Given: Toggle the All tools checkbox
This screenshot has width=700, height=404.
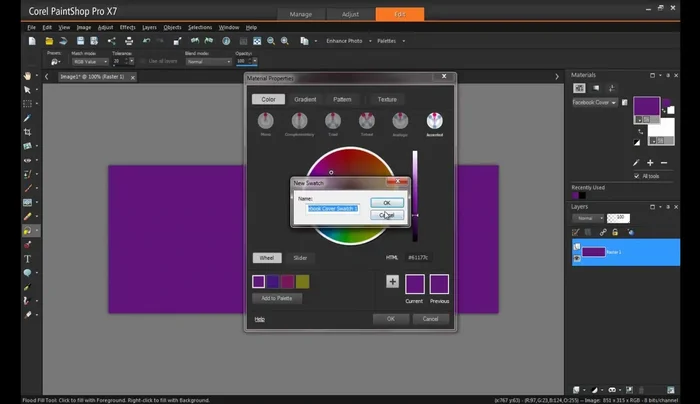Looking at the screenshot, I should click(638, 176).
